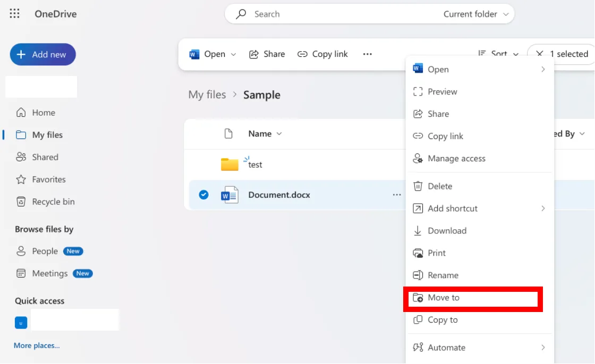Choose Rename from the context menu
595x364 pixels.
click(443, 275)
